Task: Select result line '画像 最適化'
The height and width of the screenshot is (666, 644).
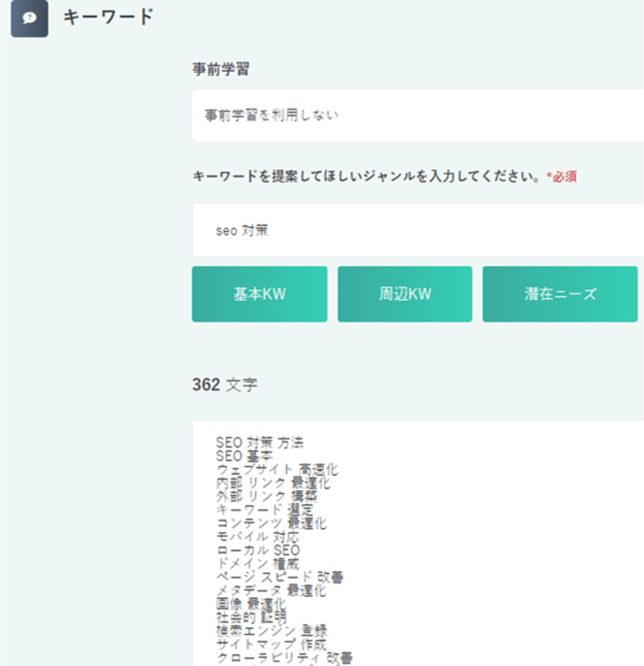Action: [x=251, y=603]
